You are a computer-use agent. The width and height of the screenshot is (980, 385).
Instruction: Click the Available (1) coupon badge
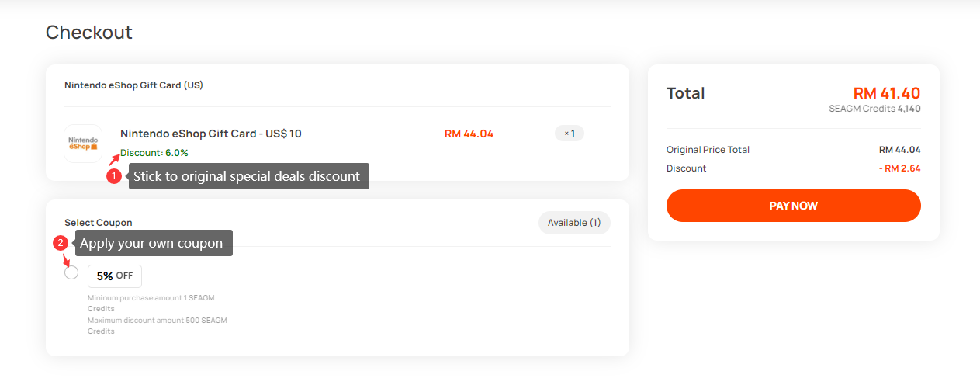pyautogui.click(x=574, y=223)
